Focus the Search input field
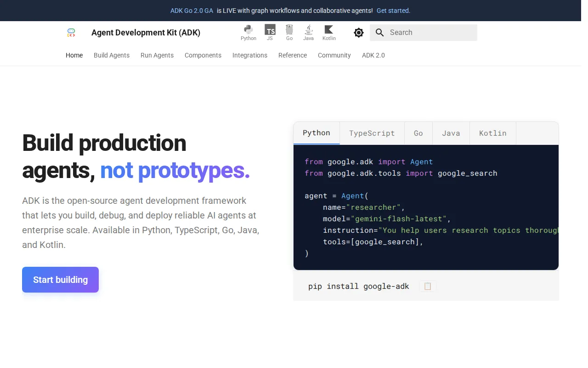Screen dimensions: 588x368 click(x=424, y=33)
